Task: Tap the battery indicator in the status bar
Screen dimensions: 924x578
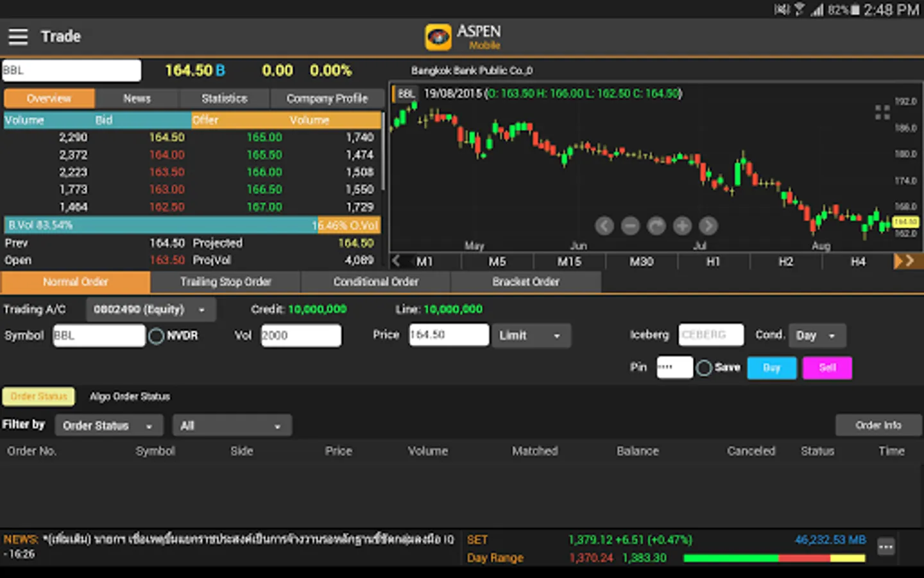Action: coord(855,10)
